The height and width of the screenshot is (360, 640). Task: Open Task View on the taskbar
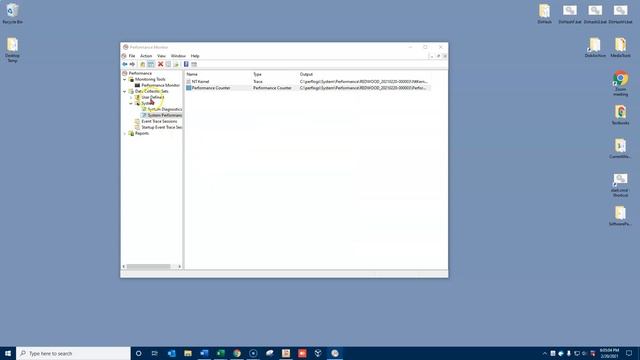(x=155, y=353)
